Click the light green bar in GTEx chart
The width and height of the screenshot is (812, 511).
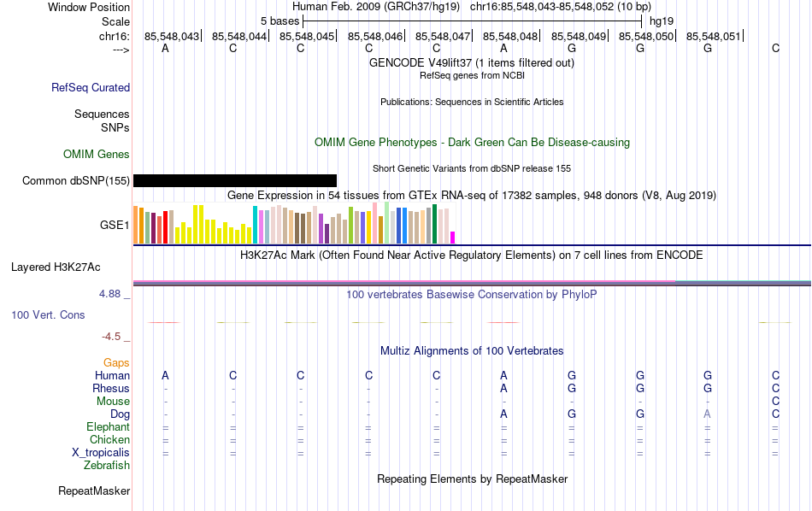[387, 223]
